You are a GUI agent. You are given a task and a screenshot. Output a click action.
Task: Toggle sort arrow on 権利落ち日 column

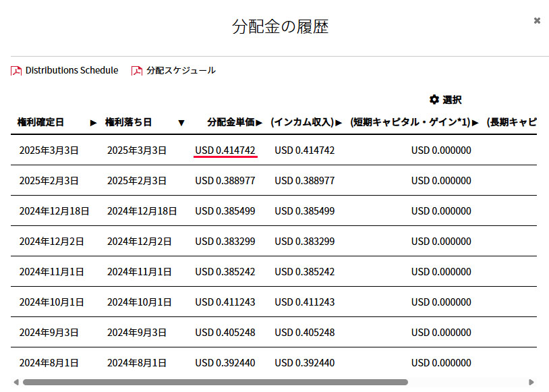pos(181,123)
